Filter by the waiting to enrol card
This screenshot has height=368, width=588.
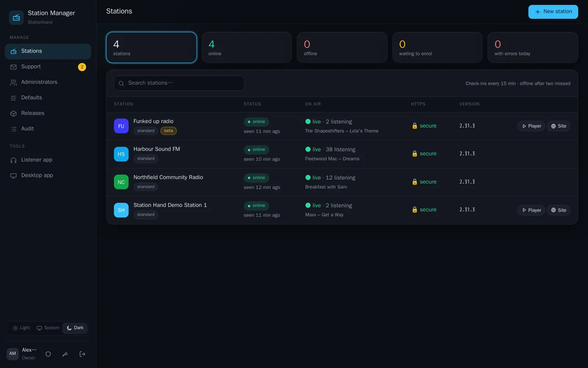437,47
